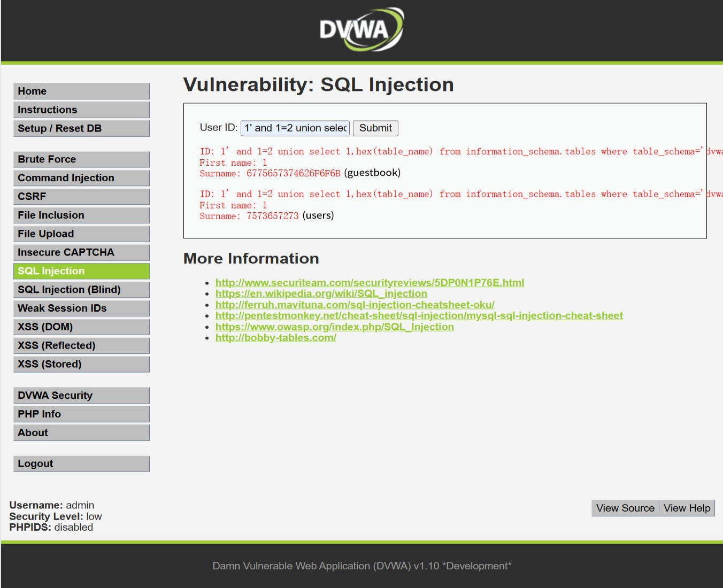Click Logout in sidebar
The width and height of the screenshot is (723, 588).
[x=81, y=463]
